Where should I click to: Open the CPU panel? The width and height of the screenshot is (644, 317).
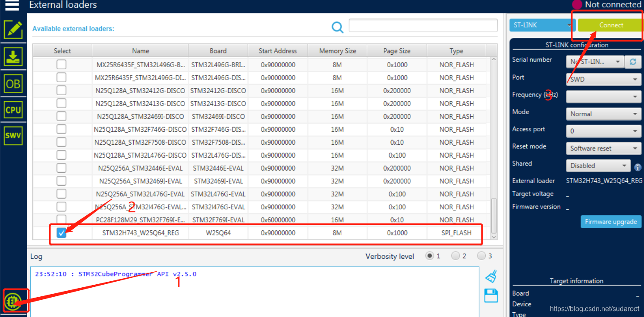13,110
